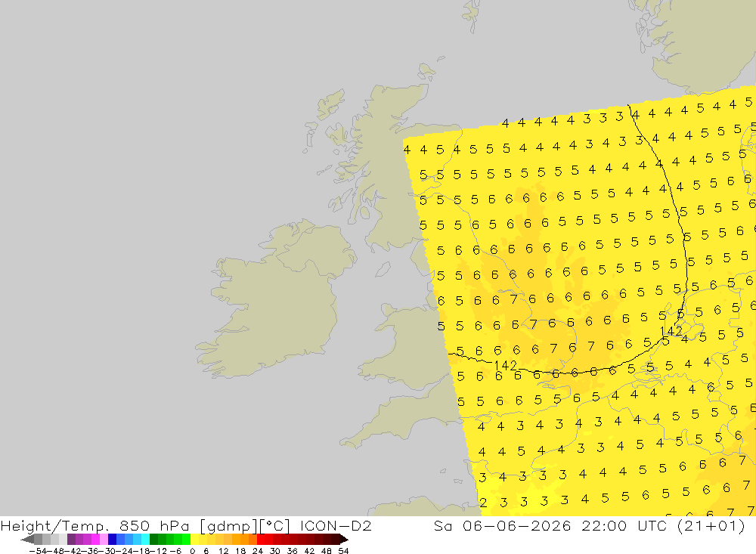Click the dark purple swatch in the legend
Image resolution: width=756 pixels, height=554 pixels.
(71, 540)
